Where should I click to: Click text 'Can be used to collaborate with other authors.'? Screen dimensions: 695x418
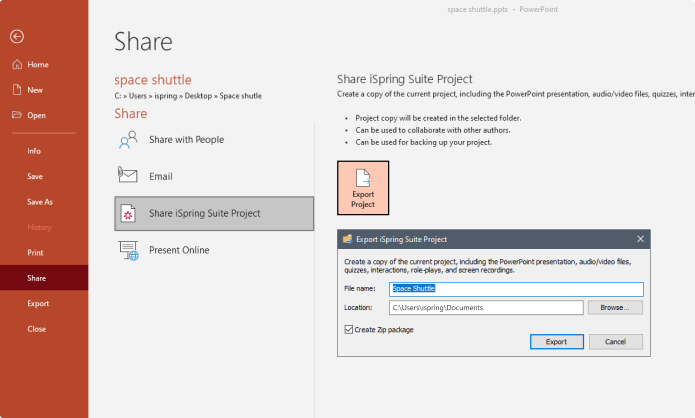coord(433,130)
